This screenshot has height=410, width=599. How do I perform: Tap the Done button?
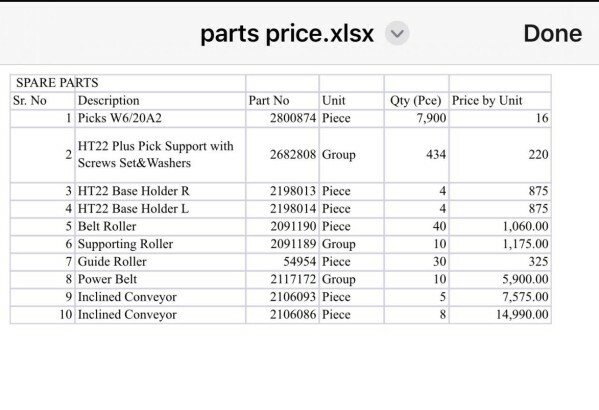[x=552, y=34]
